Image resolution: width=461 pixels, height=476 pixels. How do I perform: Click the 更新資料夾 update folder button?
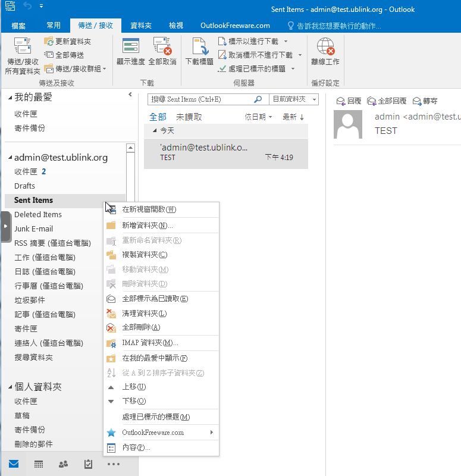pyautogui.click(x=67, y=42)
